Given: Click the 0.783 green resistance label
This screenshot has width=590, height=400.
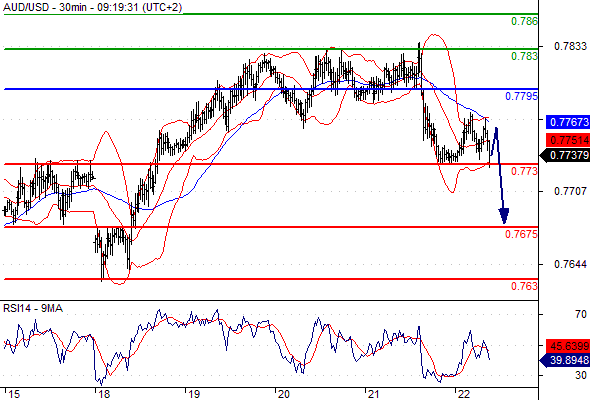Looking at the screenshot, I should click(524, 56).
